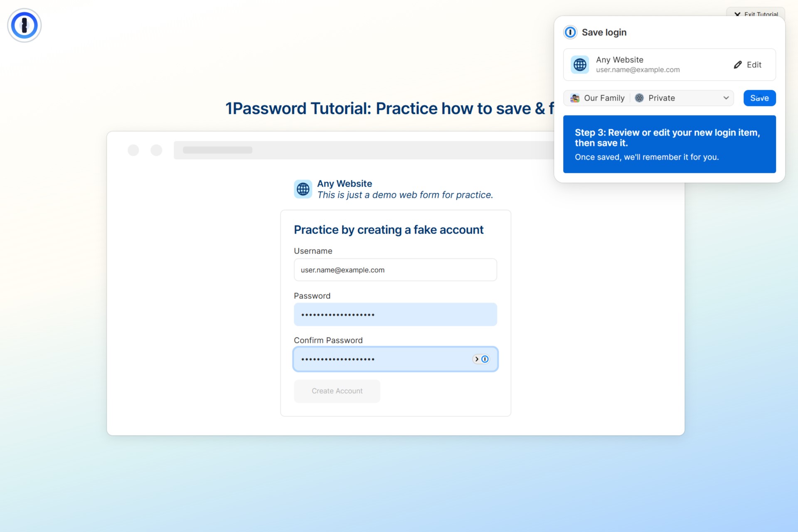This screenshot has width=798, height=532.
Task: Expand the Private vault options chevron
Action: coord(726,98)
